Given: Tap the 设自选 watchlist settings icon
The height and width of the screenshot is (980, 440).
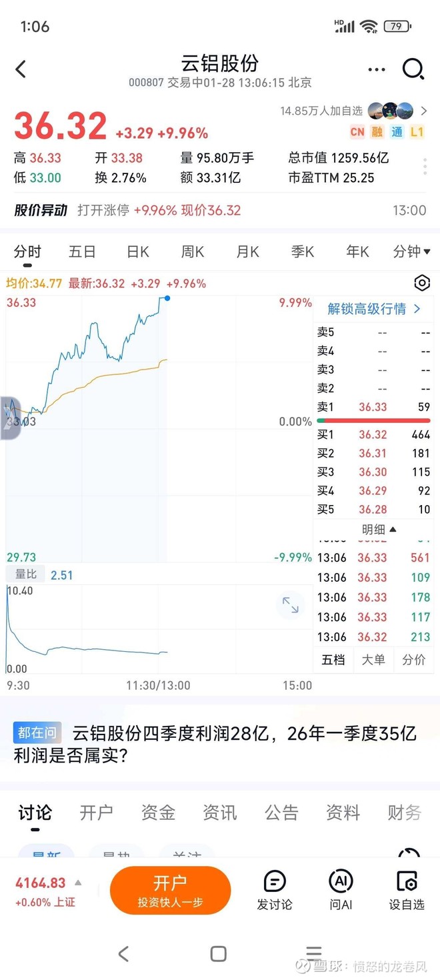Looking at the screenshot, I should click(x=407, y=887).
